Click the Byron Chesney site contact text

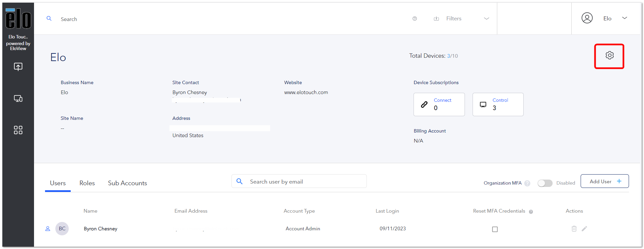(189, 92)
